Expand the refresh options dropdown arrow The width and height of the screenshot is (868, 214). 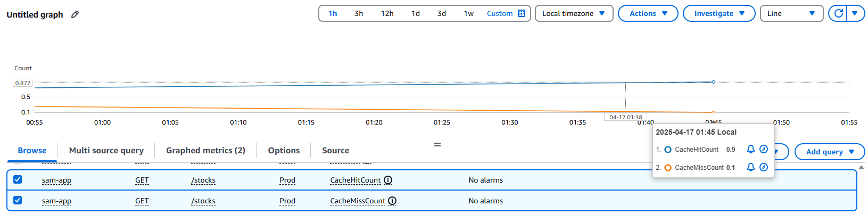(x=855, y=13)
